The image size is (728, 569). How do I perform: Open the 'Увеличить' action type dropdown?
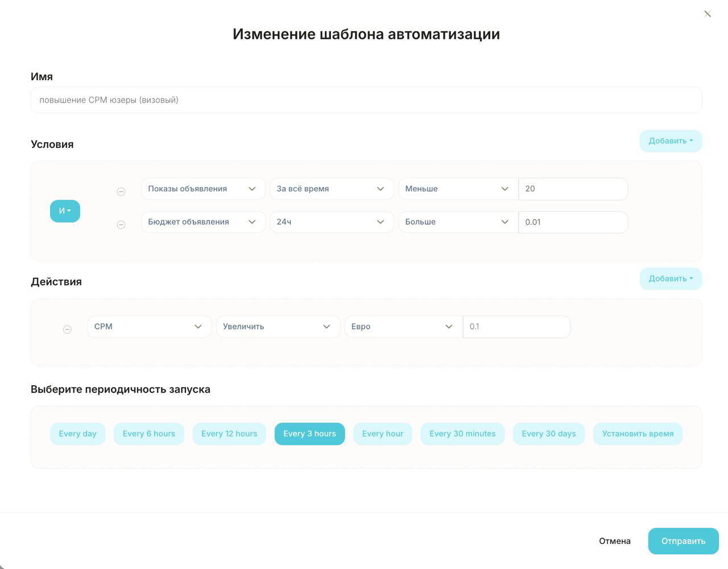coord(278,327)
